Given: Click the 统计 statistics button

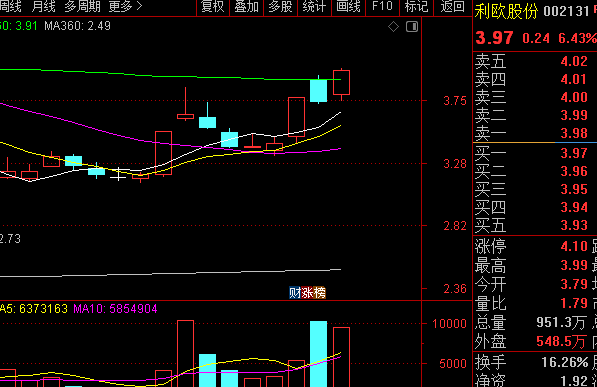Looking at the screenshot, I should [314, 7].
